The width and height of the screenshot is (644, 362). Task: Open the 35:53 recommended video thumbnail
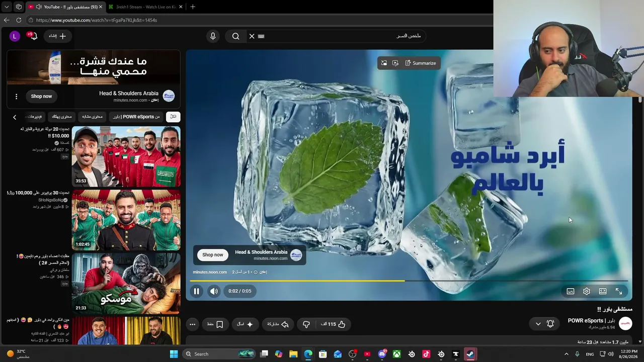[x=126, y=156]
